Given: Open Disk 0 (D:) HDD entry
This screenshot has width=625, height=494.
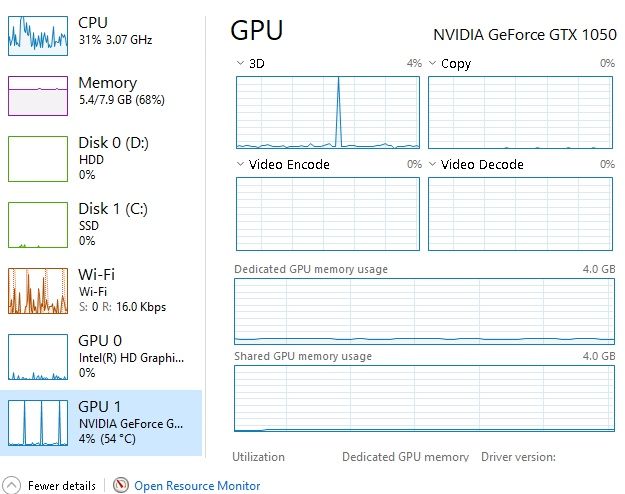Looking at the screenshot, I should (112, 158).
